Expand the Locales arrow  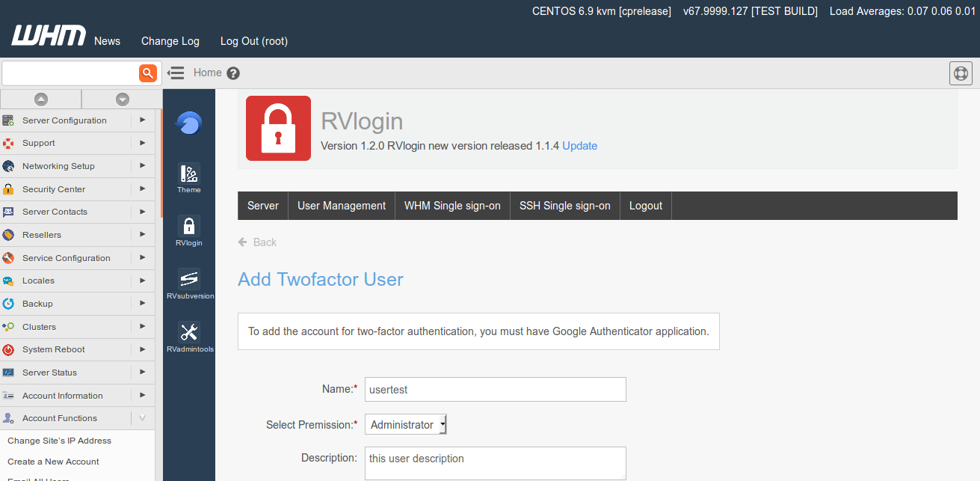[142, 281]
